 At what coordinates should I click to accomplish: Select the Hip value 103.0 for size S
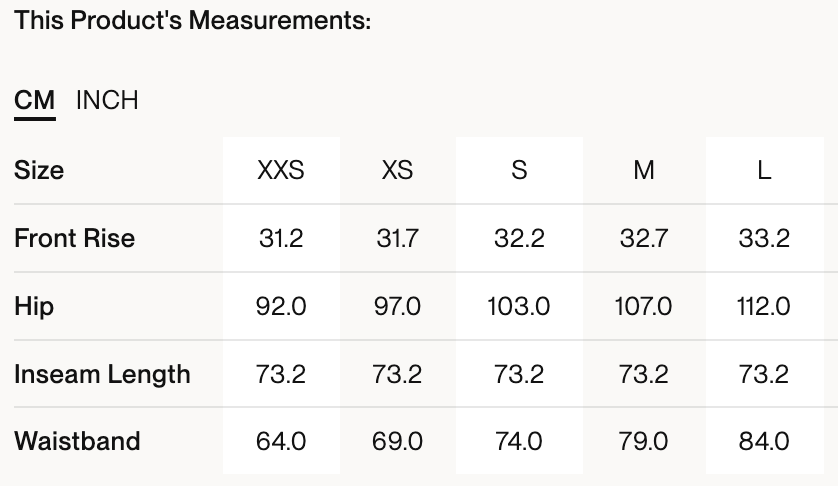[519, 306]
